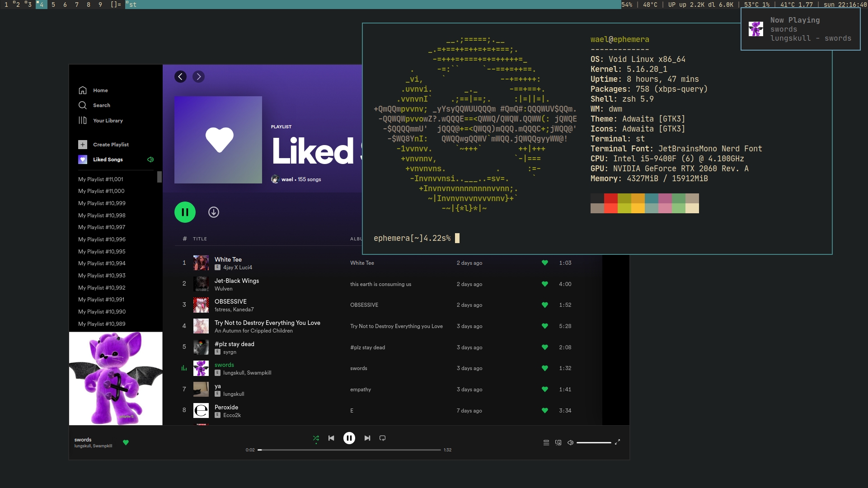Download the Liked Songs playlist

coord(214,212)
